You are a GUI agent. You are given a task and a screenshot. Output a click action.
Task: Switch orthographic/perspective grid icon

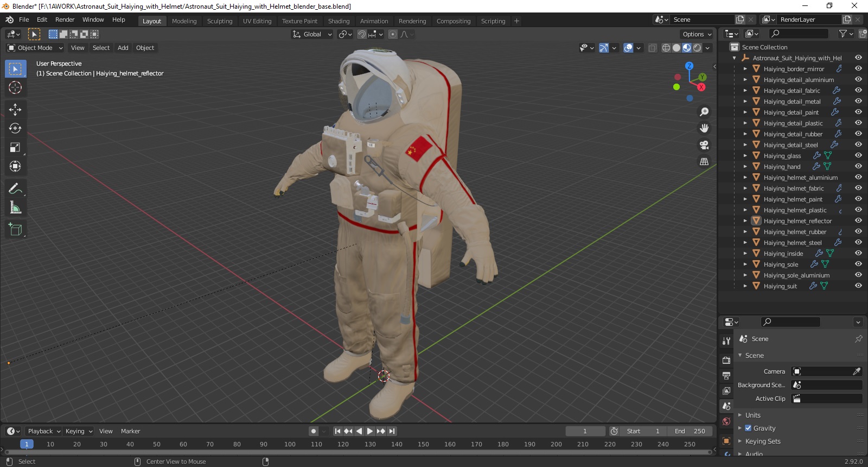pyautogui.click(x=704, y=161)
